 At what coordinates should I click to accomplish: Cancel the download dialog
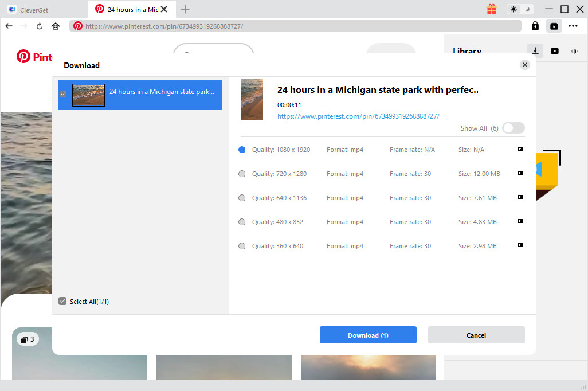click(x=476, y=335)
